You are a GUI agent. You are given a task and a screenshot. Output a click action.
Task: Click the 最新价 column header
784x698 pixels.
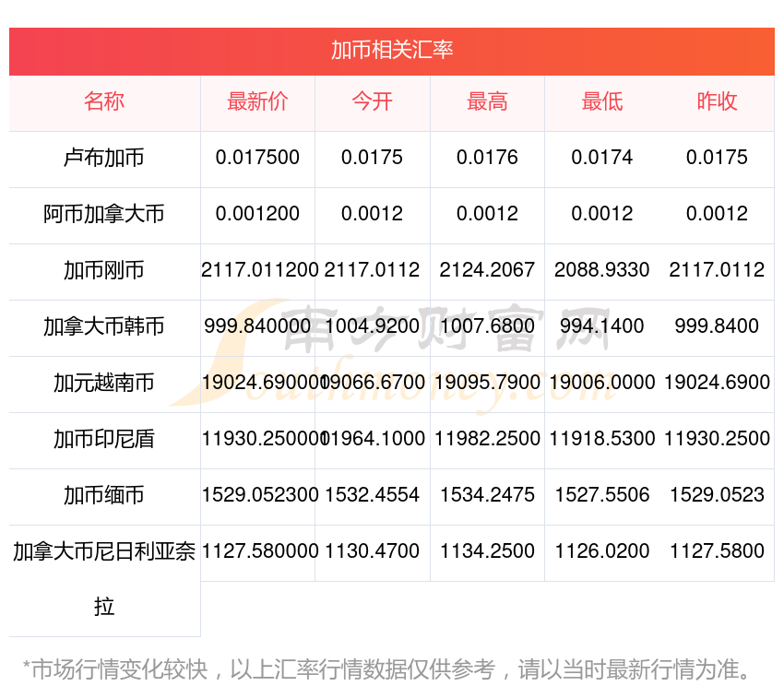point(257,101)
